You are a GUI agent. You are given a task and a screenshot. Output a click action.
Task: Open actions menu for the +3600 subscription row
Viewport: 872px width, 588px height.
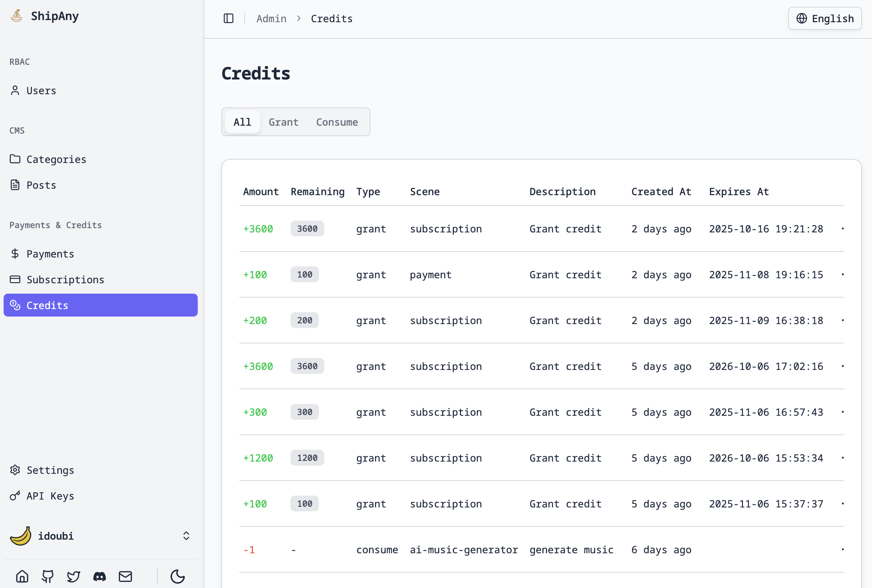click(842, 229)
